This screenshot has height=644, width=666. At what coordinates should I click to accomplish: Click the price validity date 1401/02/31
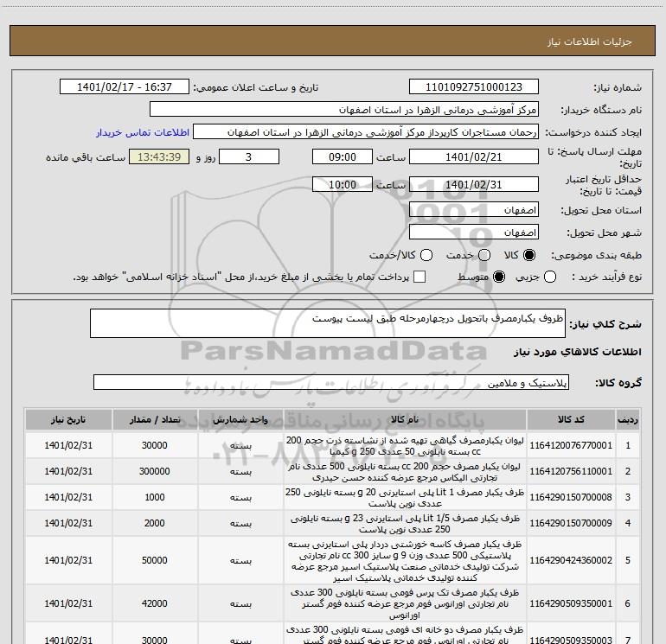point(474,185)
